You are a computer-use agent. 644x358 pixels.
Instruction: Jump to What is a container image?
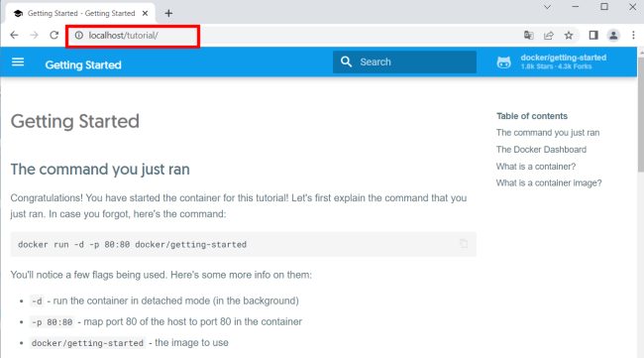549,182
